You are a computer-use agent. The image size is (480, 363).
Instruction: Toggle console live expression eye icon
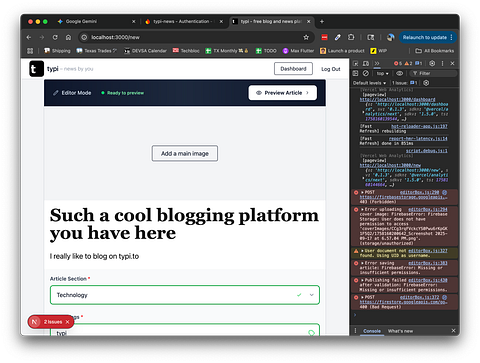(x=399, y=73)
